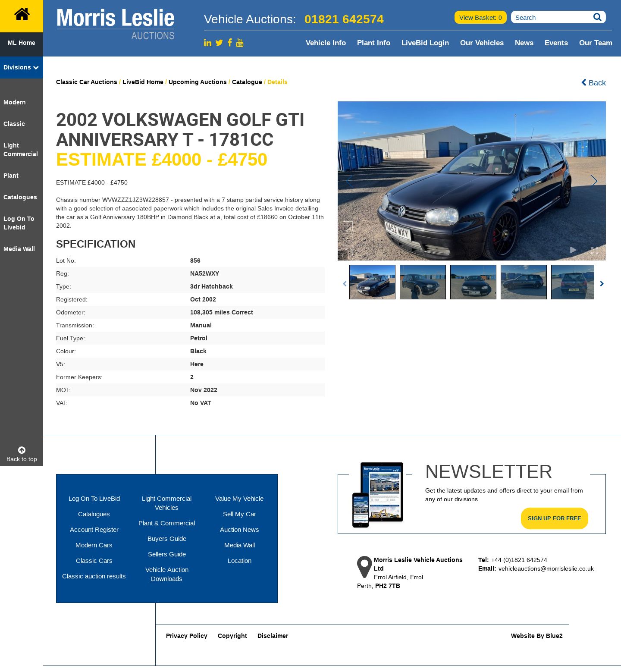Image resolution: width=621 pixels, height=672 pixels.
Task: Open Light Commercial in the sidebar
Action: pos(21,150)
